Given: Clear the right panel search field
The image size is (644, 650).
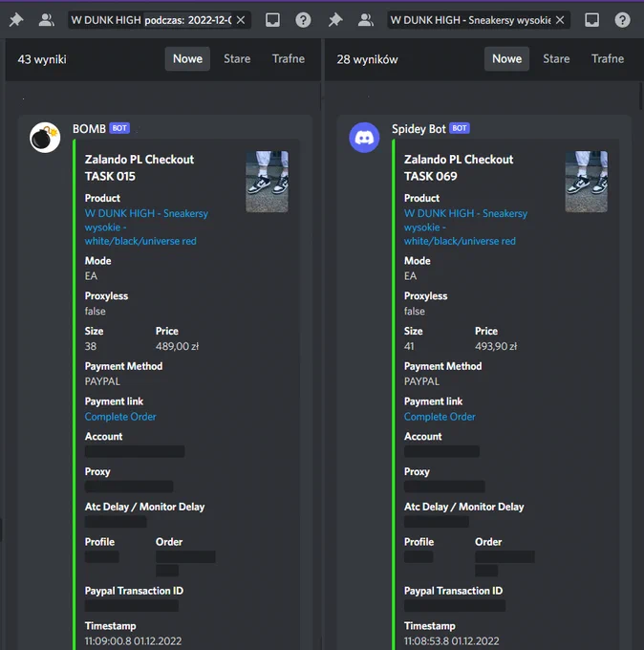Looking at the screenshot, I should pos(560,20).
